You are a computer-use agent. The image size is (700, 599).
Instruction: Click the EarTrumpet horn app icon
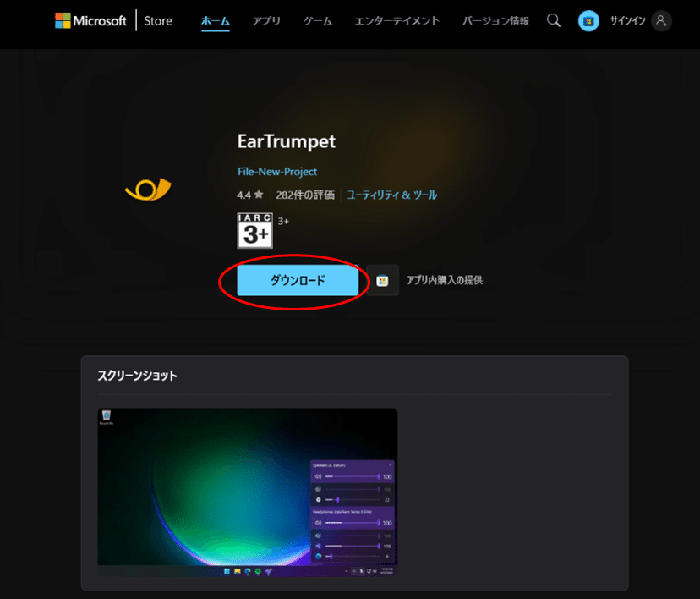point(148,190)
